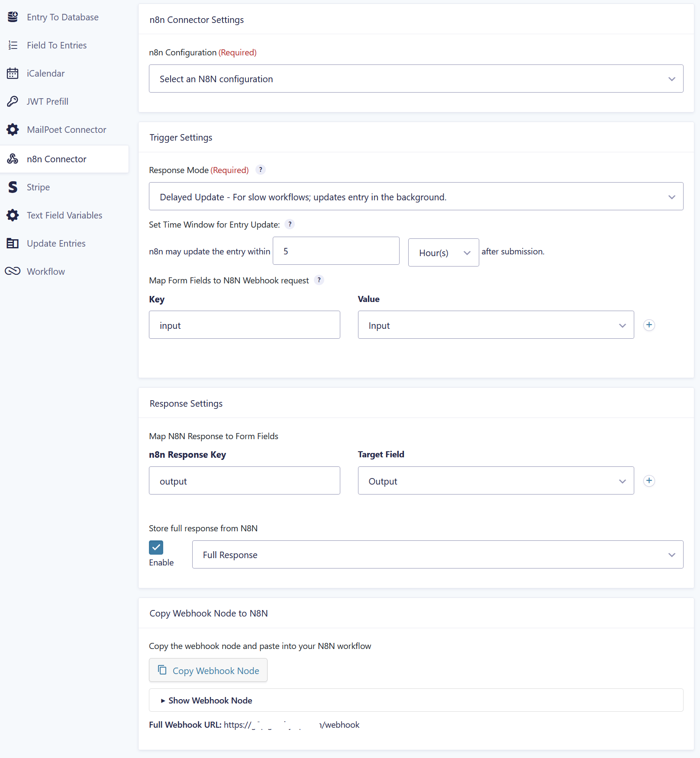This screenshot has width=700, height=758.
Task: Click the Field To Entries list icon
Action: pyautogui.click(x=13, y=45)
